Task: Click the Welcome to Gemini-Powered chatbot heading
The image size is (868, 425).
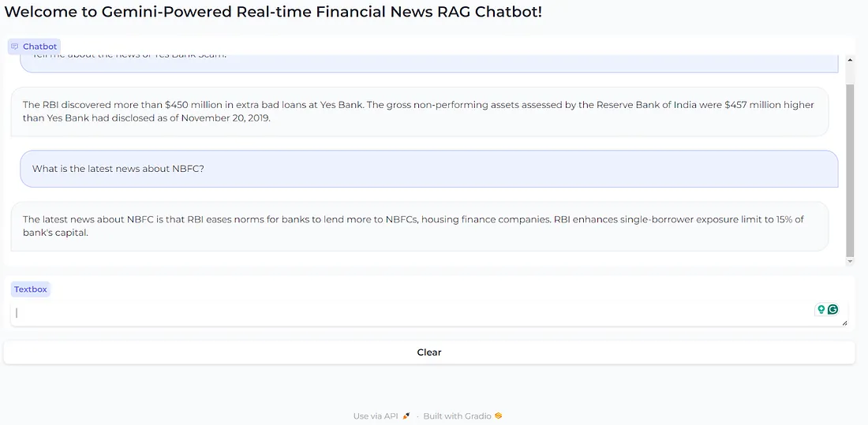Action: pos(274,12)
